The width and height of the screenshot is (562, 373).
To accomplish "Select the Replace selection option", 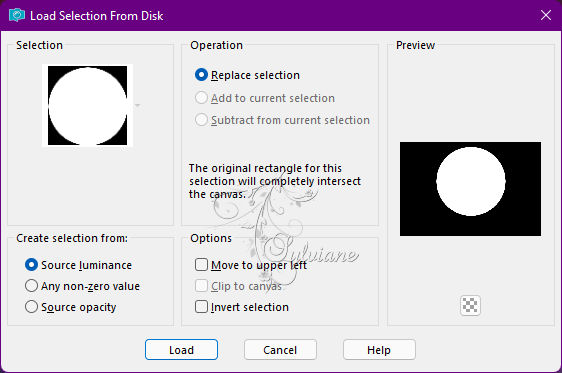I will 247,75.
